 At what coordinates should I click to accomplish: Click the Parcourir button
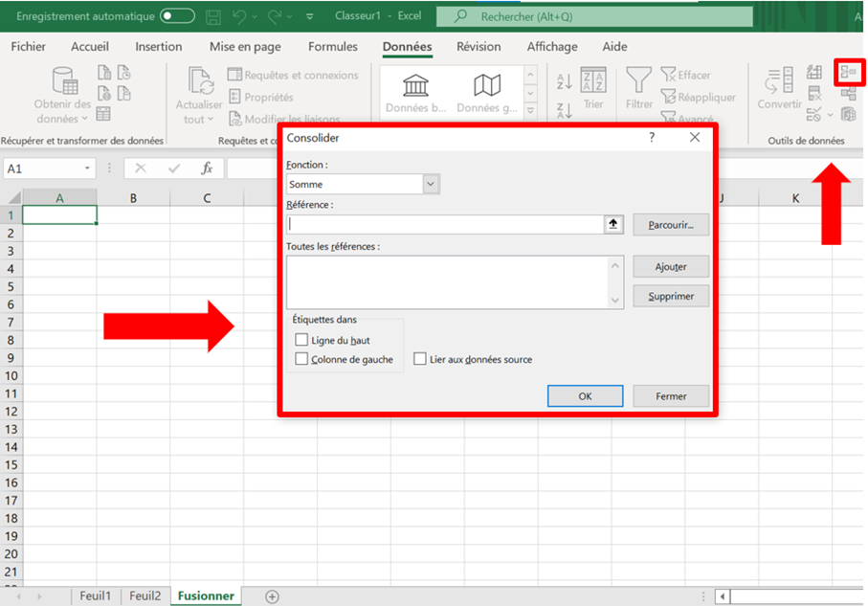(x=671, y=224)
